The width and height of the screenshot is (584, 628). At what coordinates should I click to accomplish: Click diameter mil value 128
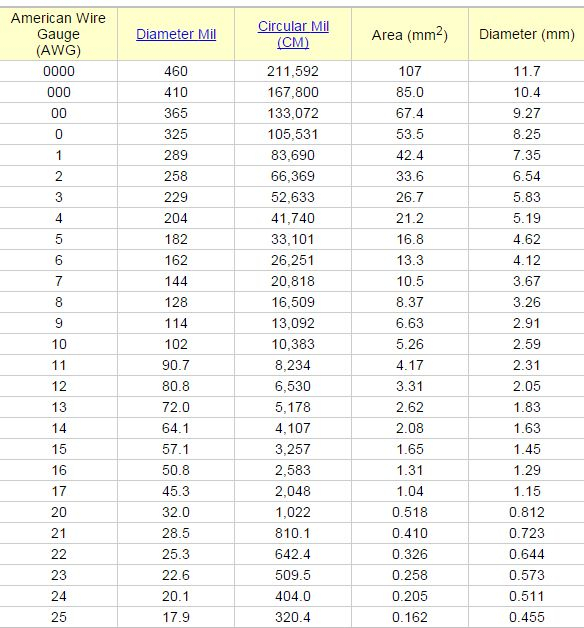coord(176,302)
